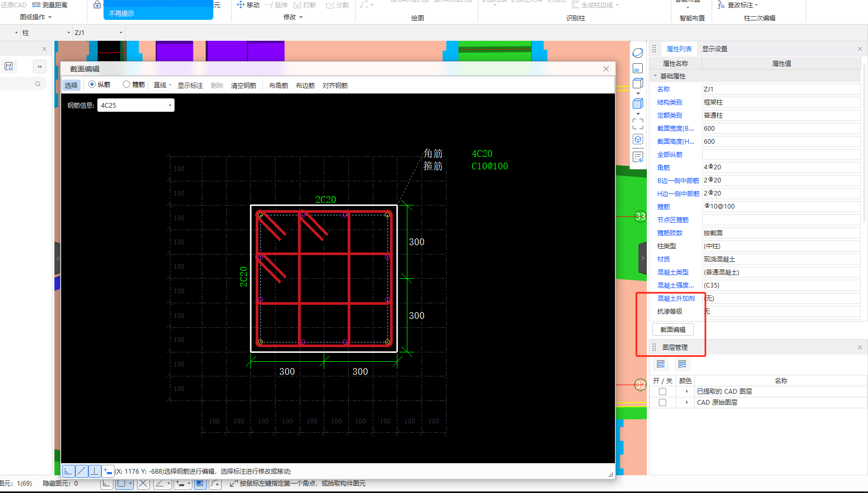Viewport: 868px width, 493px height.
Task: Click the dashed-box cube selection icon
Action: (637, 140)
